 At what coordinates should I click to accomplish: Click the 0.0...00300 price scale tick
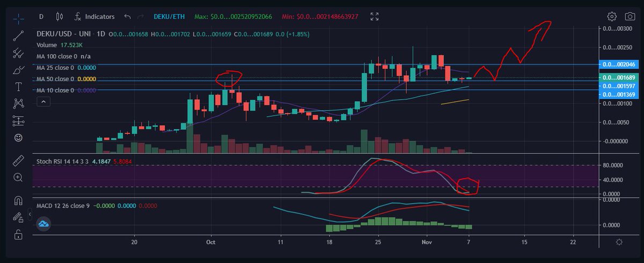point(618,28)
